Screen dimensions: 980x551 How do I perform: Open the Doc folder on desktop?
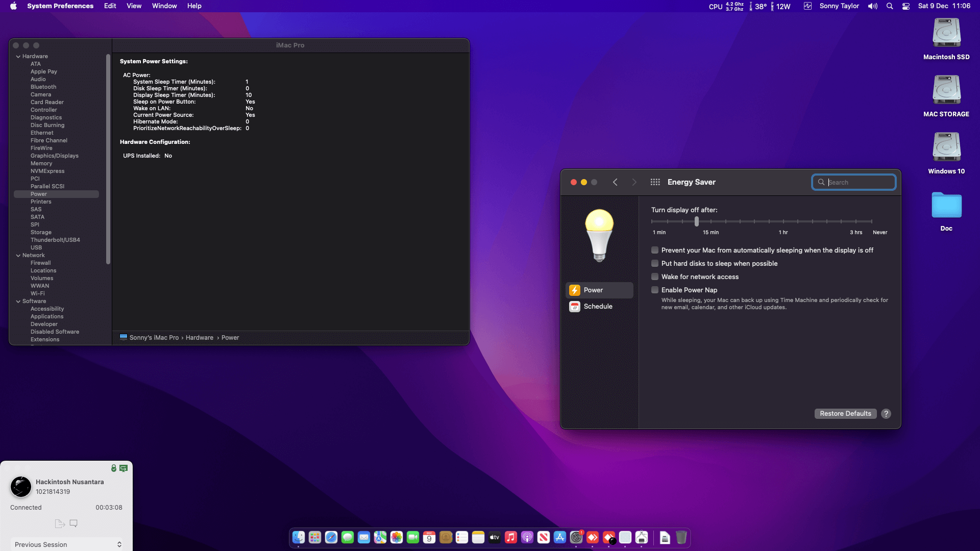(x=946, y=205)
